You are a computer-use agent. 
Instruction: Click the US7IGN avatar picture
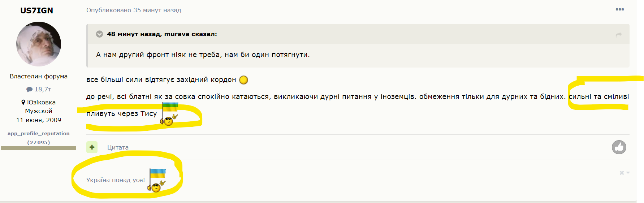point(39,44)
